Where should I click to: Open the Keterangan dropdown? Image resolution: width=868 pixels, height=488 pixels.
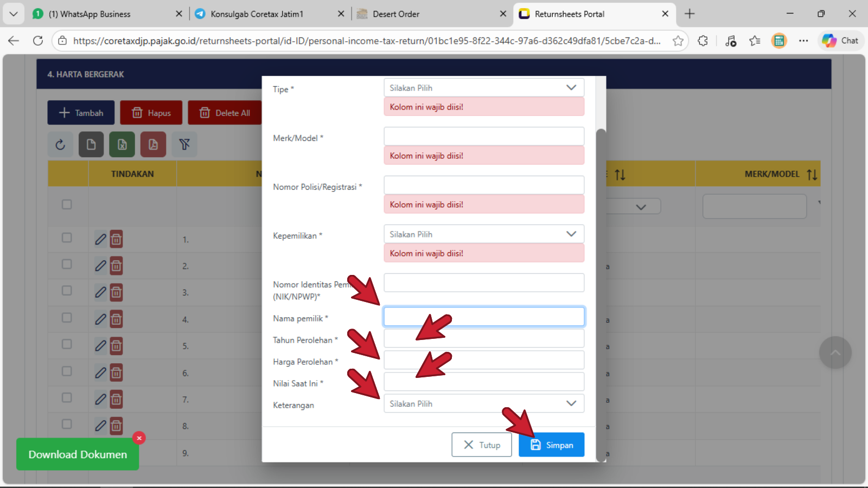coord(483,404)
